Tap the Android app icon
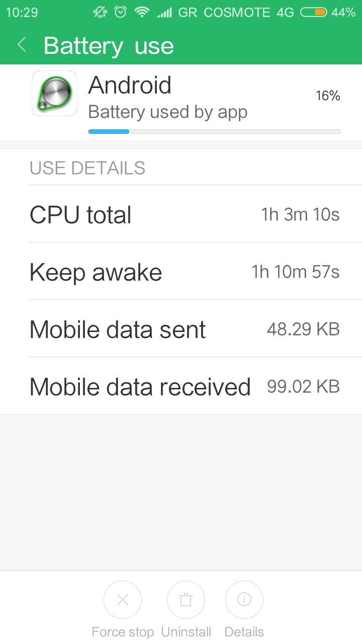The height and width of the screenshot is (644, 362). click(x=54, y=94)
